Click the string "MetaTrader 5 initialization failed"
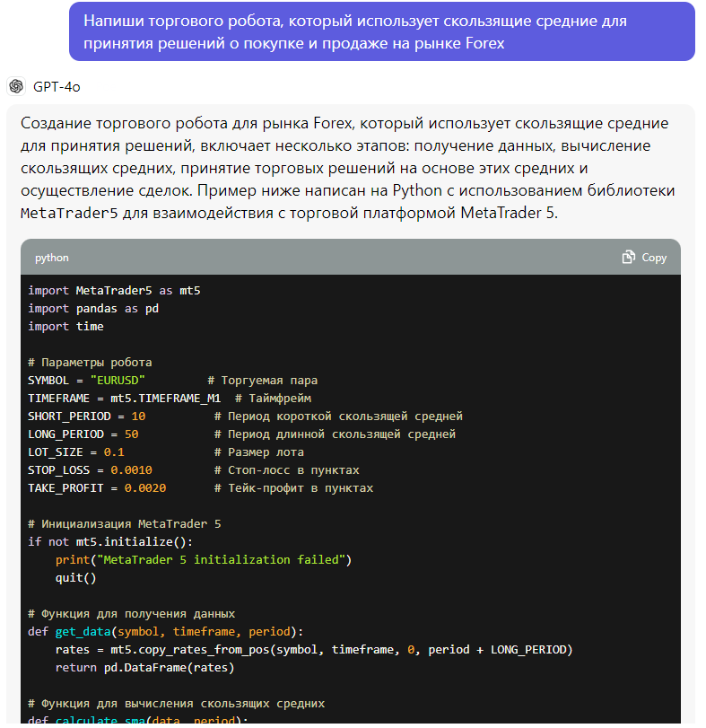Screen dimensions: 706x728 pyautogui.click(x=222, y=560)
